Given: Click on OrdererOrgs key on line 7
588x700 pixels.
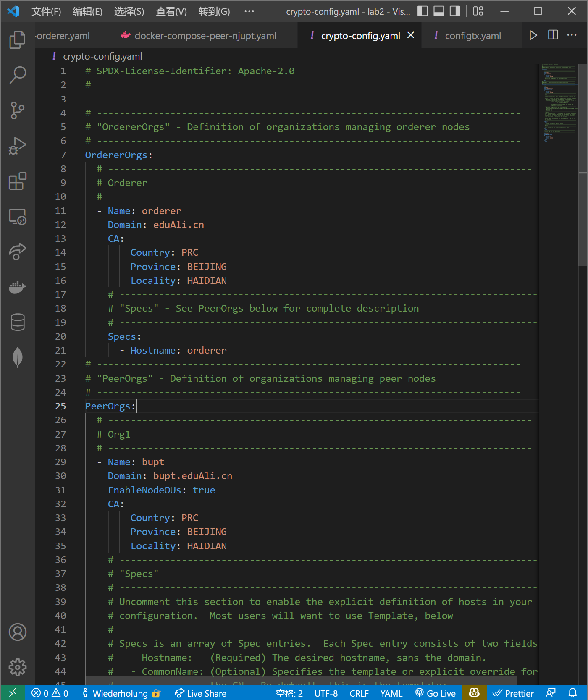Looking at the screenshot, I should pyautogui.click(x=116, y=155).
